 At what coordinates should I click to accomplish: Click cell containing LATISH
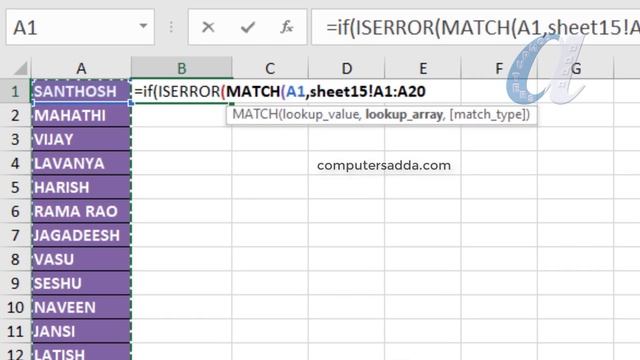tap(81, 352)
